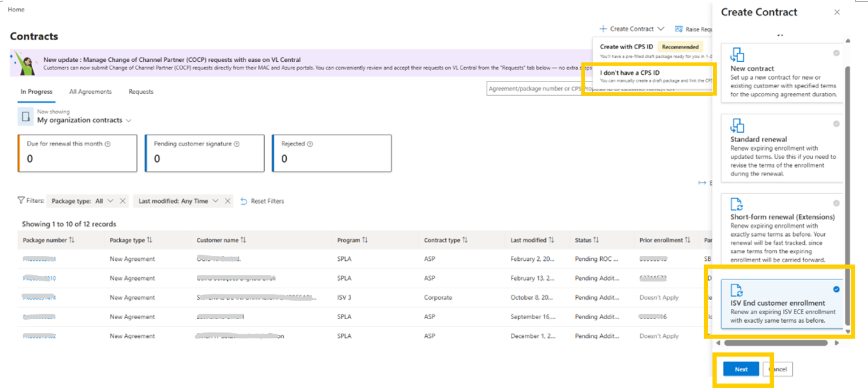Image resolution: width=868 pixels, height=389 pixels.
Task: Open the Package type: All dropdown
Action: click(83, 201)
